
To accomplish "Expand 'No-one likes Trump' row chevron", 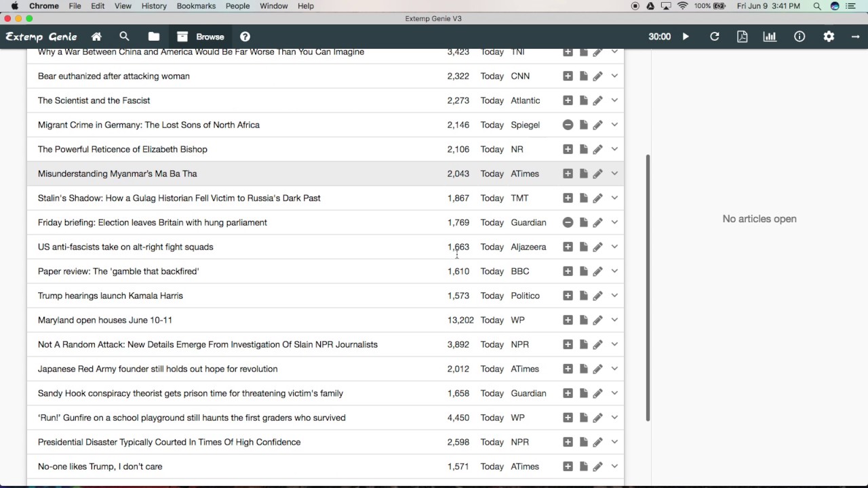I will point(614,466).
